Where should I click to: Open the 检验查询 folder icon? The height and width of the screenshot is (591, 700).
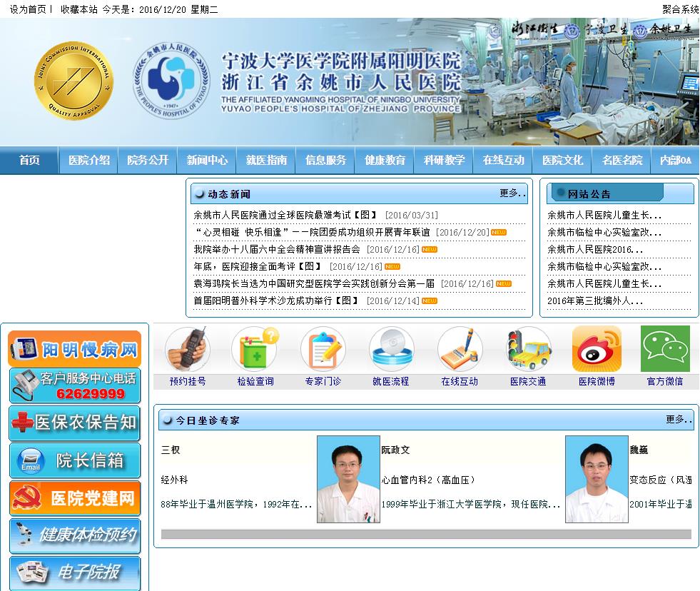(255, 349)
